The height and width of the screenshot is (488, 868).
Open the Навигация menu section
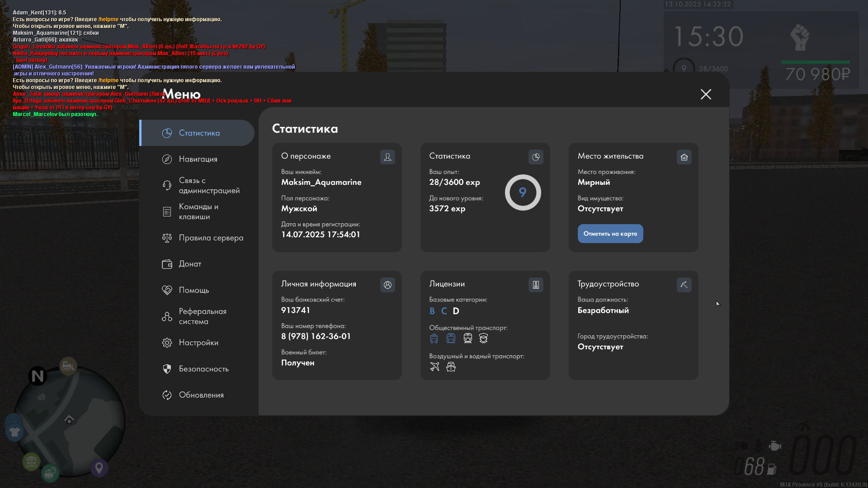coord(198,159)
